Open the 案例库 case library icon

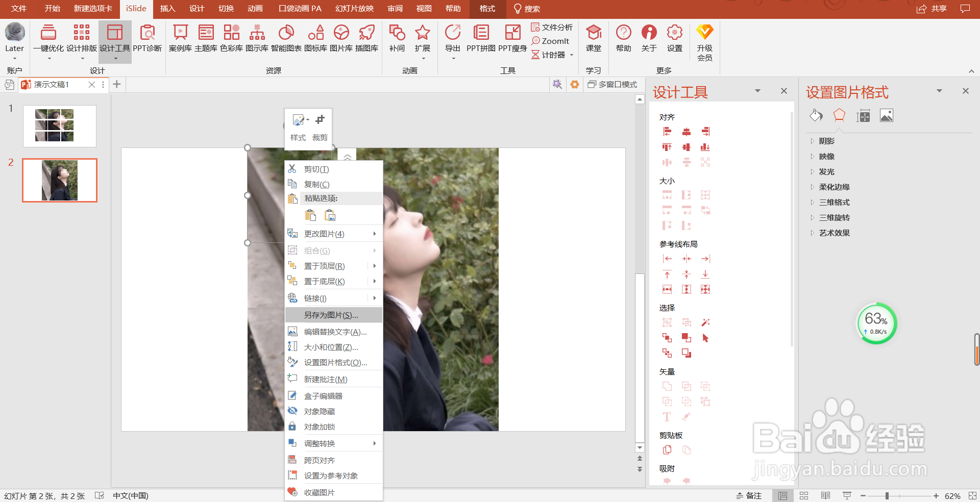tap(180, 38)
